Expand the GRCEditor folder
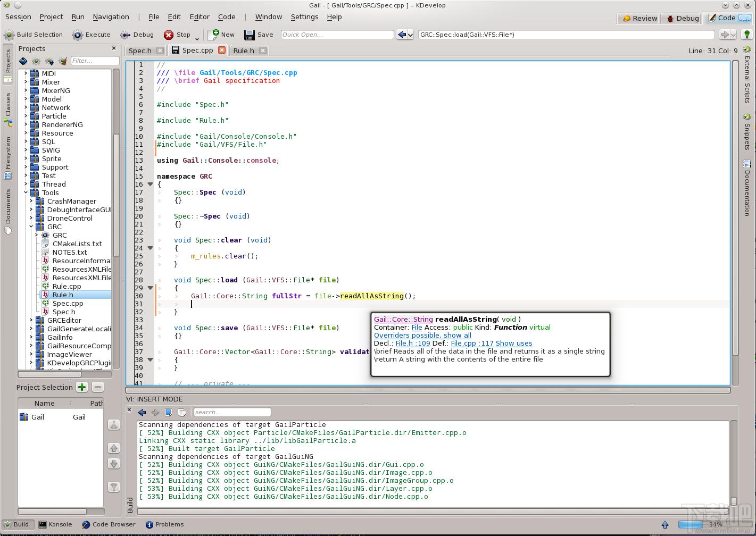 (31, 320)
